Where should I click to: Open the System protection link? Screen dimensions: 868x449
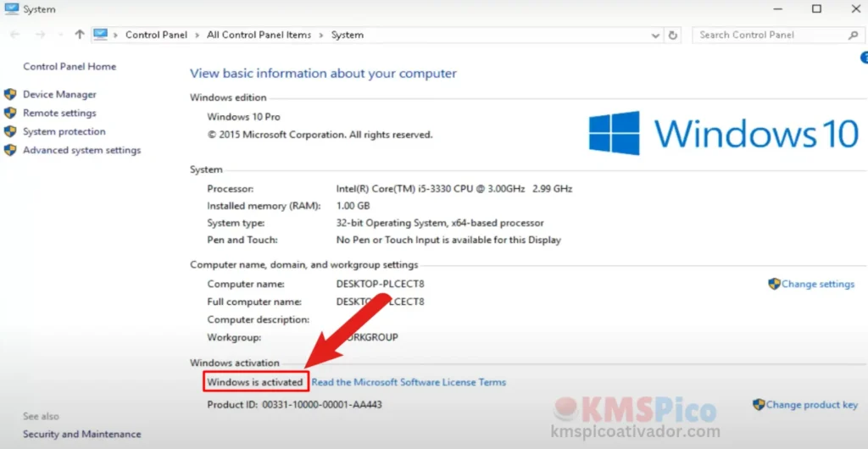[64, 131]
